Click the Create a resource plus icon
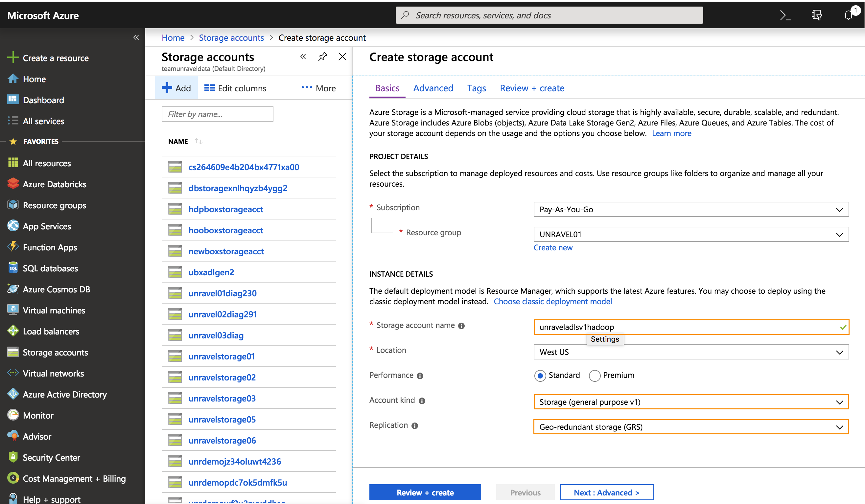The width and height of the screenshot is (865, 504). (x=13, y=57)
